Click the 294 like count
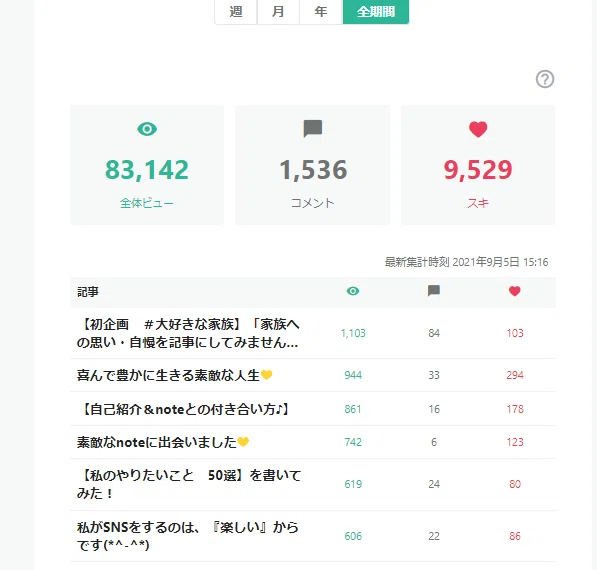 515,375
